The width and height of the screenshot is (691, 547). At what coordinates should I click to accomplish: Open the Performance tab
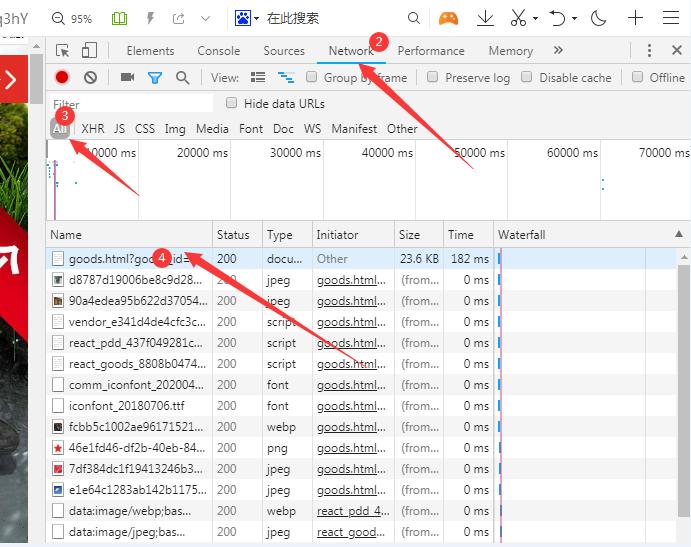coord(431,51)
